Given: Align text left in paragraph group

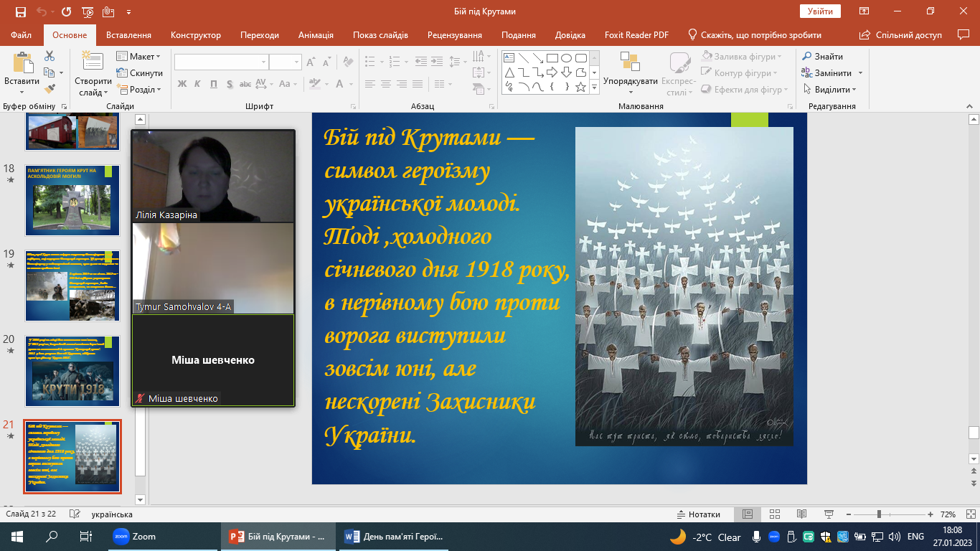Looking at the screenshot, I should pos(369,84).
